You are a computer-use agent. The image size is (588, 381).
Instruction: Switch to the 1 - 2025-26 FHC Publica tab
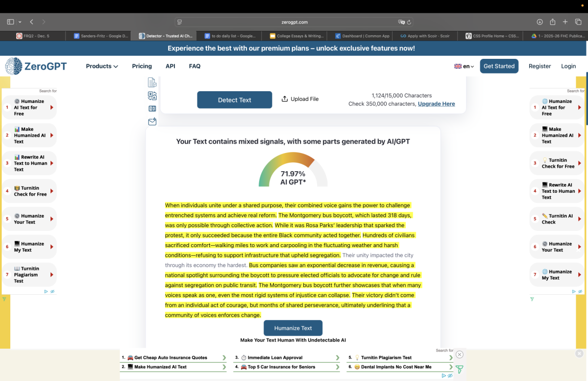[555, 36]
